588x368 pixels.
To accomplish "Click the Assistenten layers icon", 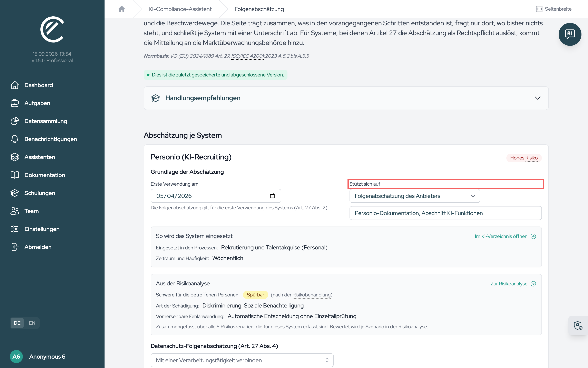I will 14,157.
